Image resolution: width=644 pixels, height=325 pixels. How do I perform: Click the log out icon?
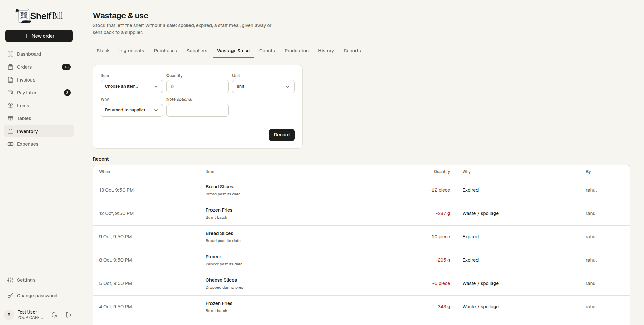tap(69, 315)
